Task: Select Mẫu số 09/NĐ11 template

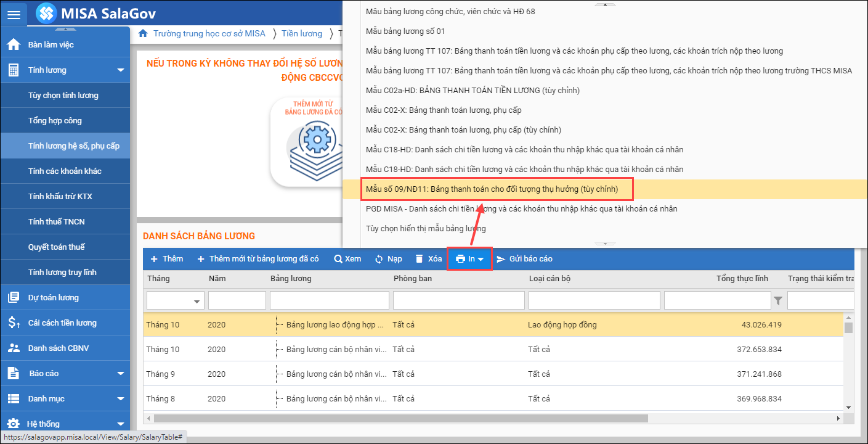Action: coord(492,189)
